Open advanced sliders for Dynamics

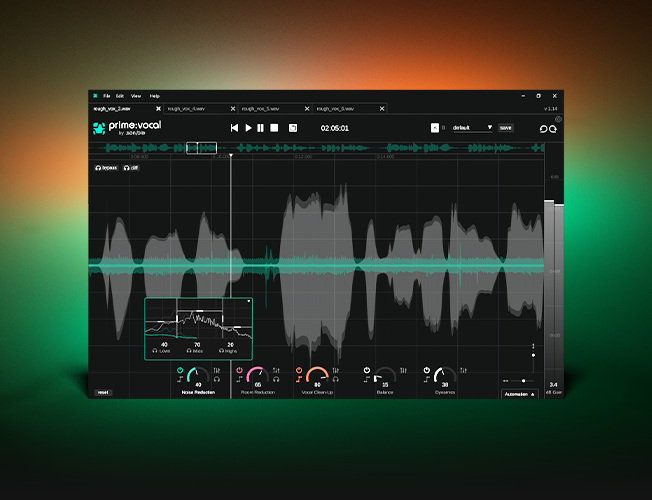click(463, 370)
